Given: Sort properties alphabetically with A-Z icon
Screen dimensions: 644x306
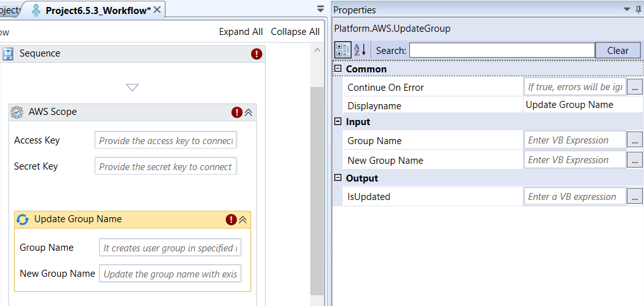Looking at the screenshot, I should (360, 50).
